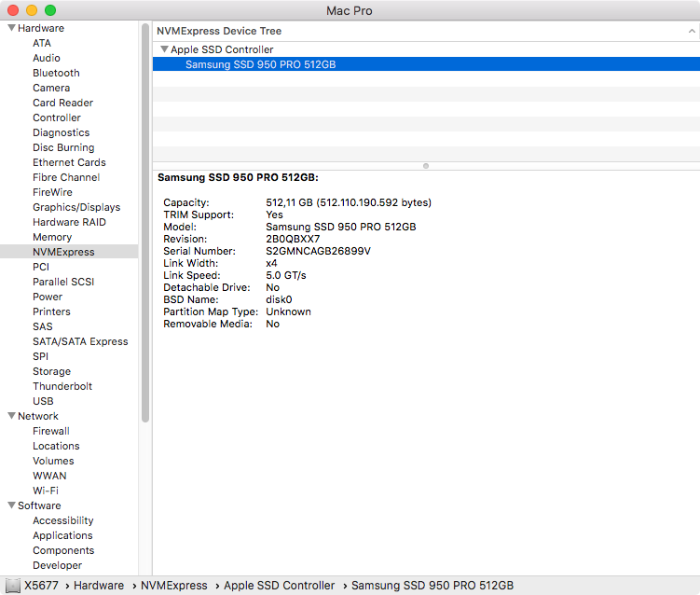This screenshot has height=595, width=700.
Task: Select Controller in the sidebar
Action: click(56, 118)
